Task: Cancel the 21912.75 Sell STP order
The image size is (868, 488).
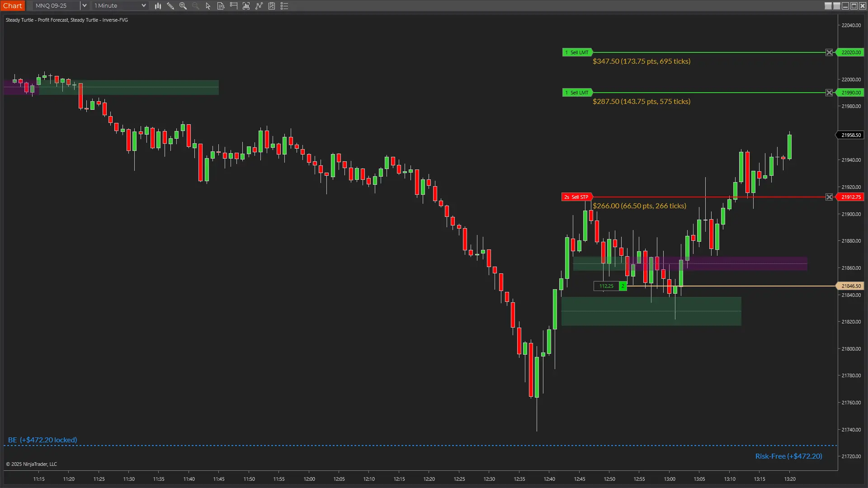Action: pos(829,197)
